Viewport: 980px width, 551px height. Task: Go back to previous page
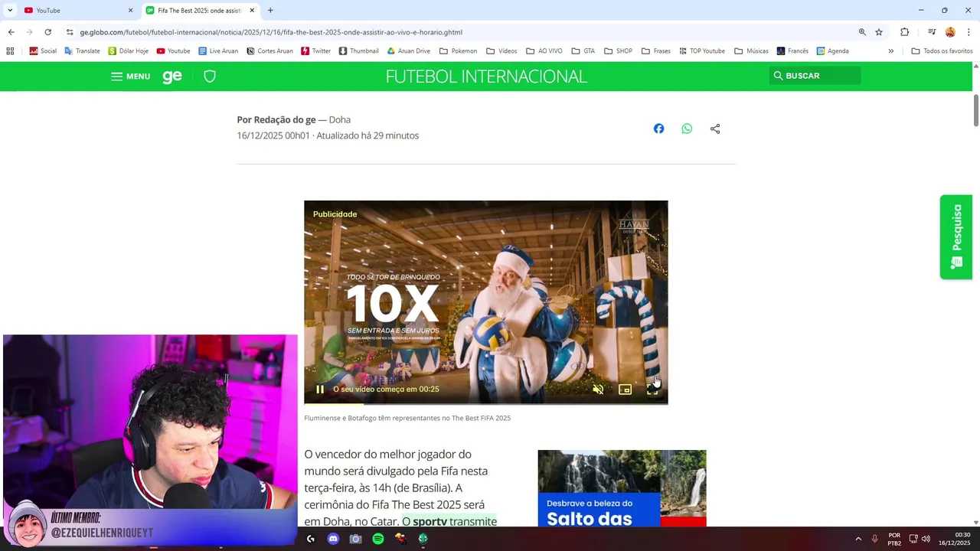[11, 32]
